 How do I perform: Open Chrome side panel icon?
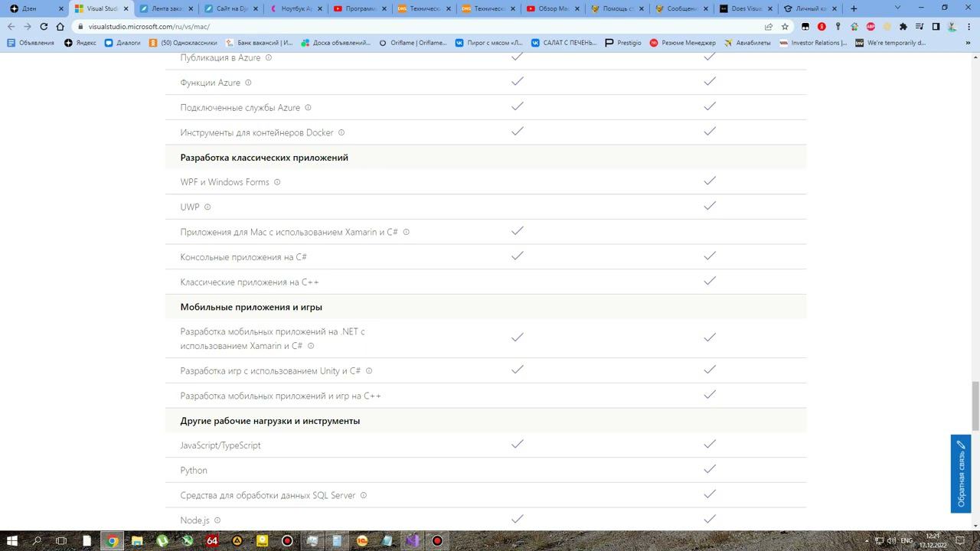936,26
